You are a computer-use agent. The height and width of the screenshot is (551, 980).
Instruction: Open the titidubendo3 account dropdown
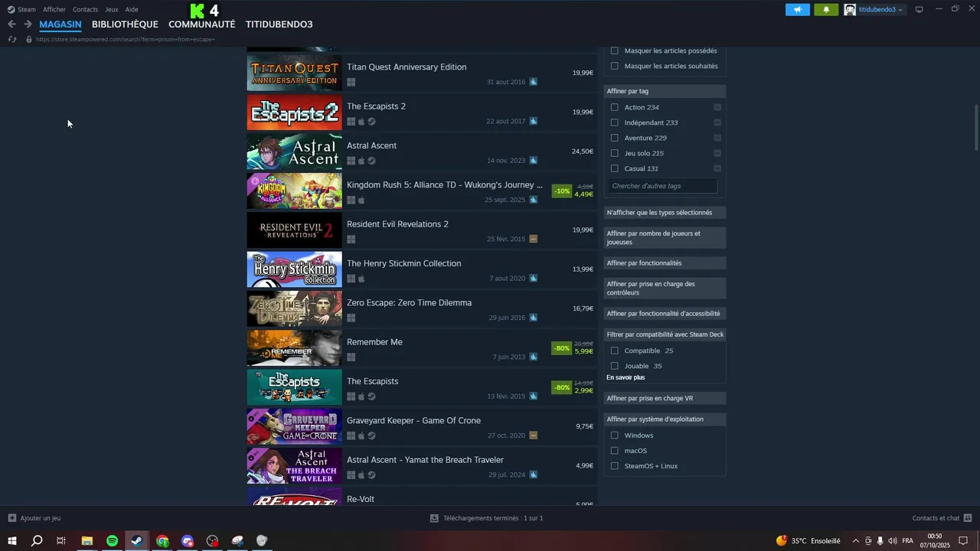pos(880,10)
